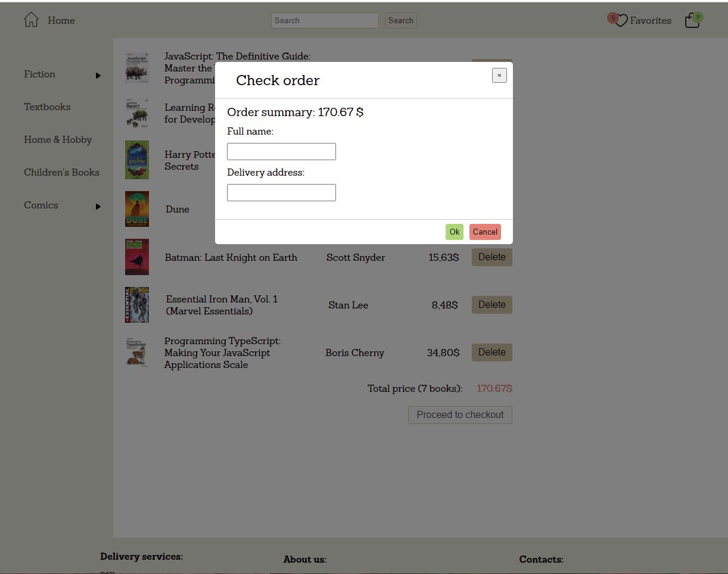Click the Search text box in header
Image resolution: width=728 pixels, height=574 pixels.
click(x=325, y=20)
